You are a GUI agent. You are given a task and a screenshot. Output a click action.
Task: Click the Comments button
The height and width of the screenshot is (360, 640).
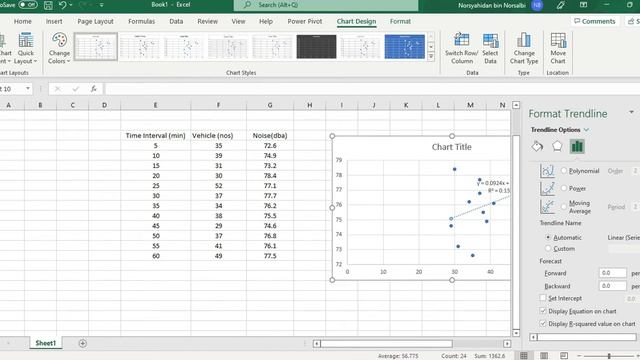coord(595,21)
